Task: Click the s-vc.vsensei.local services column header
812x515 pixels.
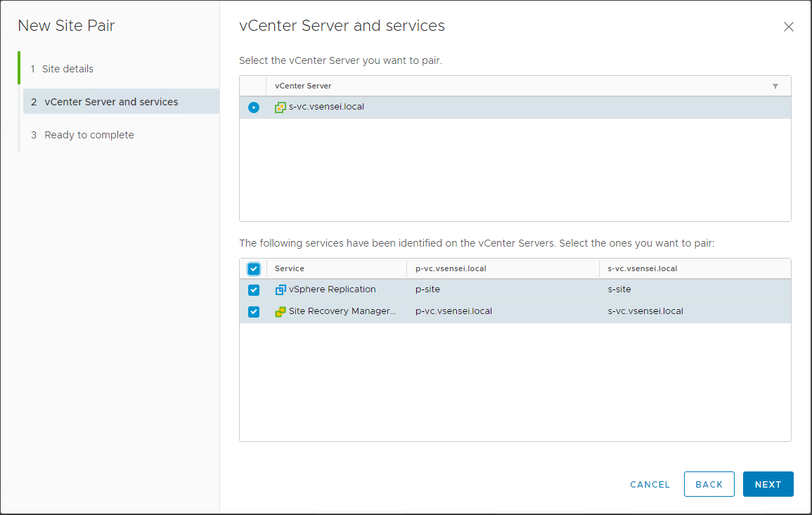Action: click(x=642, y=268)
